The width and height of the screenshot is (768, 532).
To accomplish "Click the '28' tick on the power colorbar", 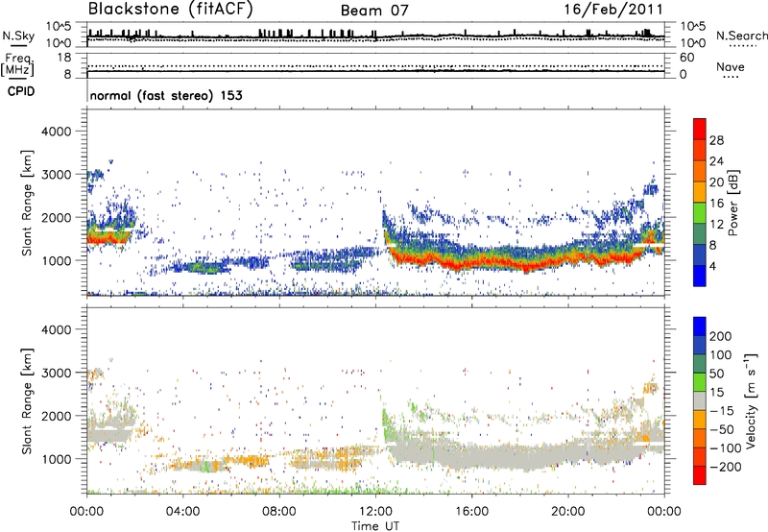I will [x=716, y=140].
